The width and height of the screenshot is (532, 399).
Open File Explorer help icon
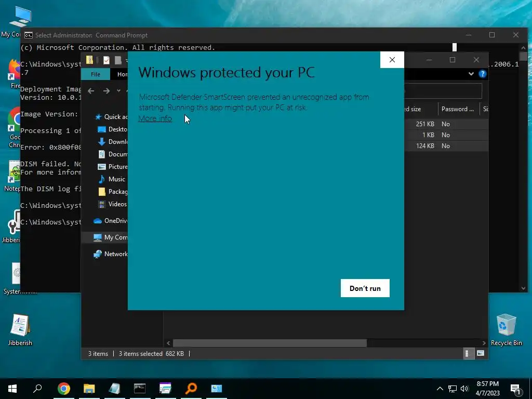point(483,74)
